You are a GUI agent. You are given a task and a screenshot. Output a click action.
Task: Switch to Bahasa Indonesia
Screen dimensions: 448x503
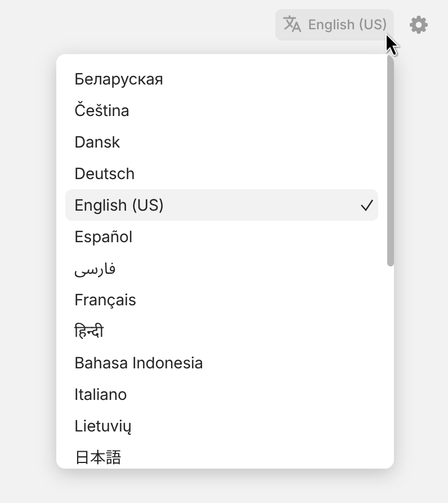[x=138, y=363]
